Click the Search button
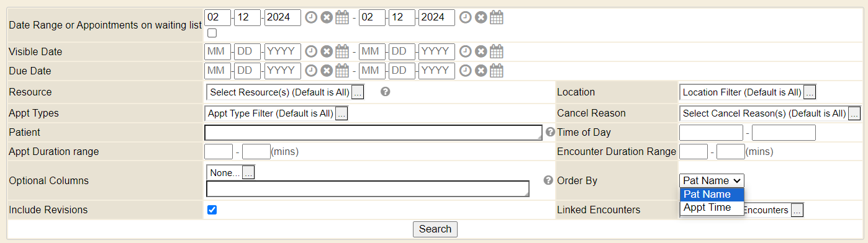The image size is (868, 243). coord(435,229)
